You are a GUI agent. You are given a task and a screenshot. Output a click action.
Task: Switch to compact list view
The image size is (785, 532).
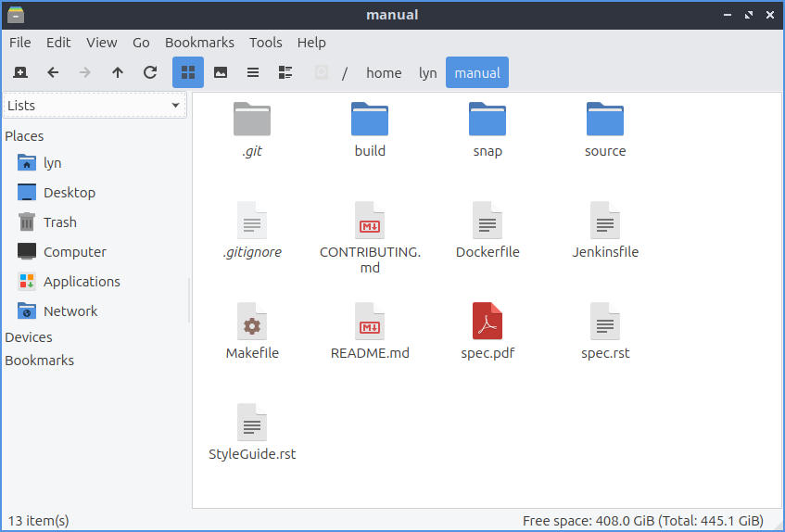253,72
